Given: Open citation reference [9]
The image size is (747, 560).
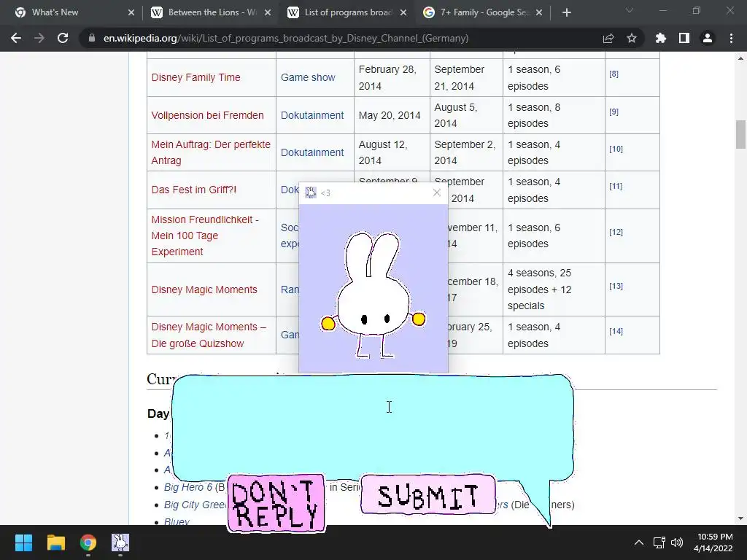Looking at the screenshot, I should tap(614, 112).
